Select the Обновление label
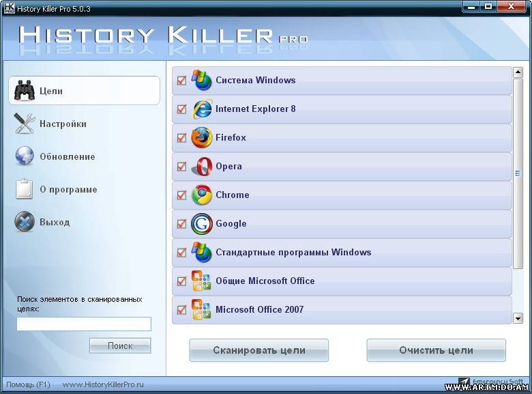This screenshot has height=394, width=532. click(x=68, y=156)
